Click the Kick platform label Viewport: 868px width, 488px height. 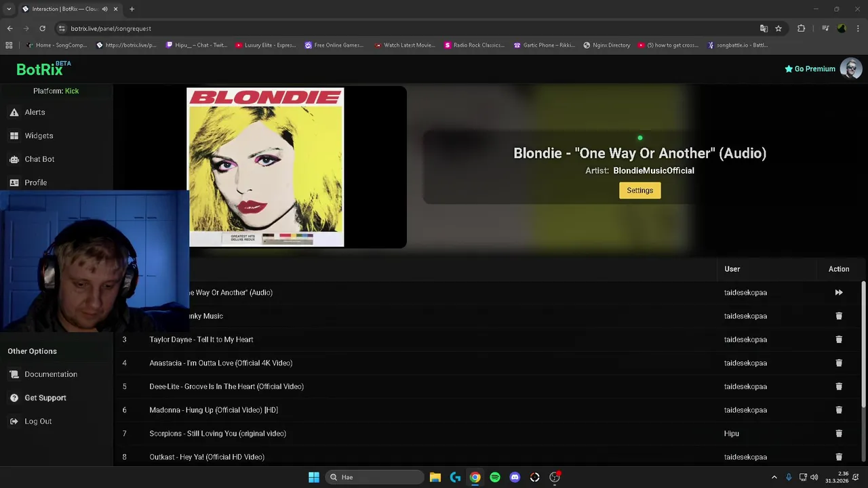pos(72,91)
